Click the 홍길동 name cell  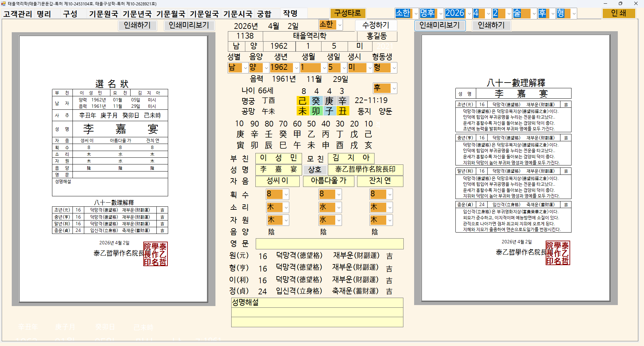point(377,36)
